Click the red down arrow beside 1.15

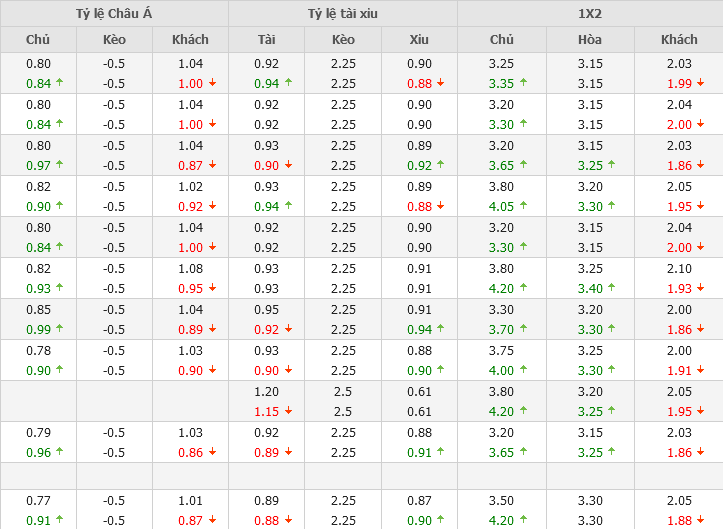point(288,411)
